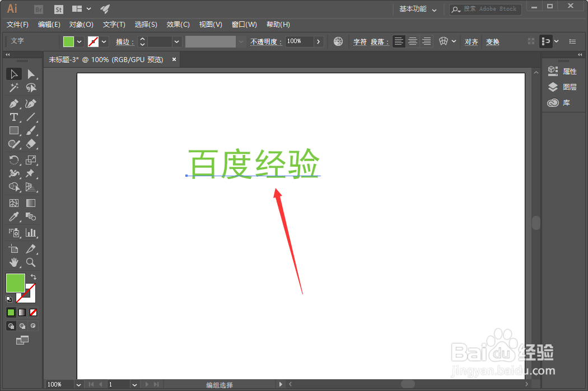Viewport: 588px width, 391px height.
Task: Select the Slice tool
Action: pos(31,249)
